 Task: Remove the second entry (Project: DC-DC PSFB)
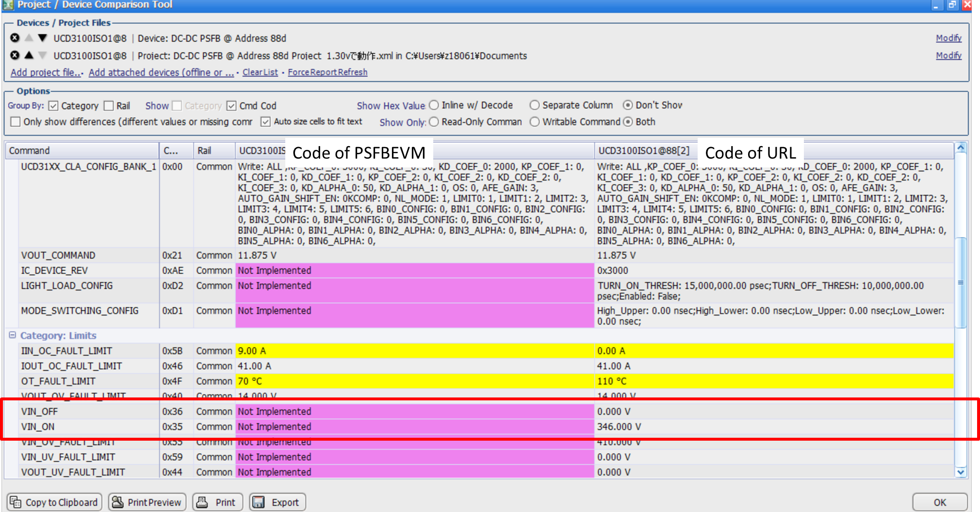pyautogui.click(x=15, y=55)
